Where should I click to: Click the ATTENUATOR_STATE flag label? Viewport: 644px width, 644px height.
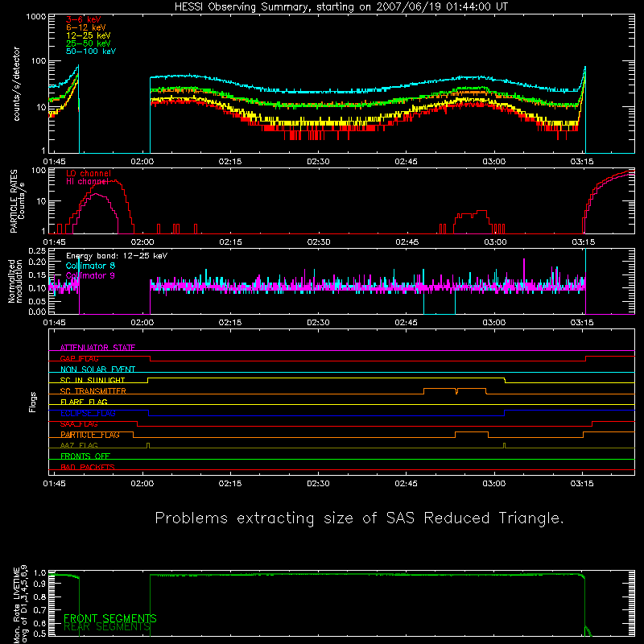[97, 348]
